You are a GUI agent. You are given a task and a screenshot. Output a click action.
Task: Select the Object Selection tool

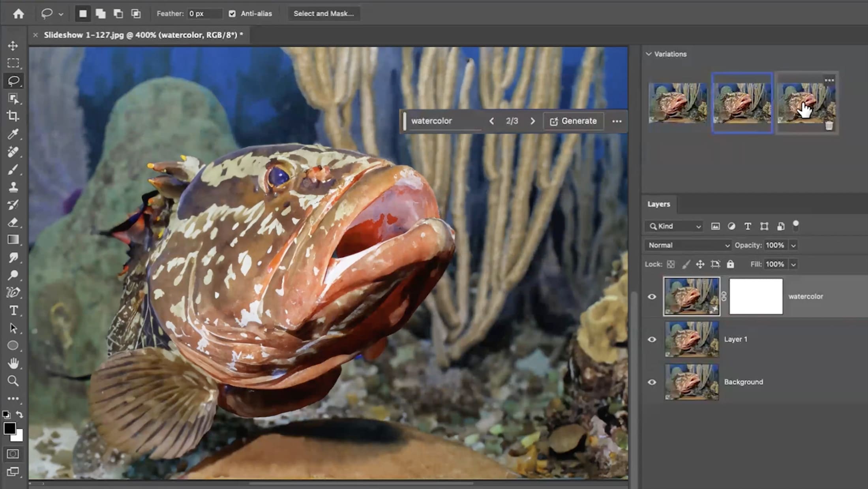(13, 98)
